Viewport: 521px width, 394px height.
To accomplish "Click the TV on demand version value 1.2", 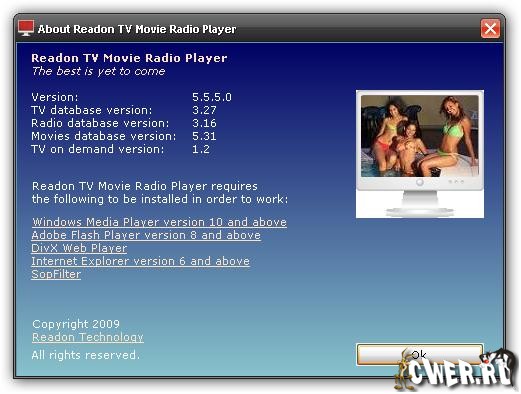I will click(201, 149).
